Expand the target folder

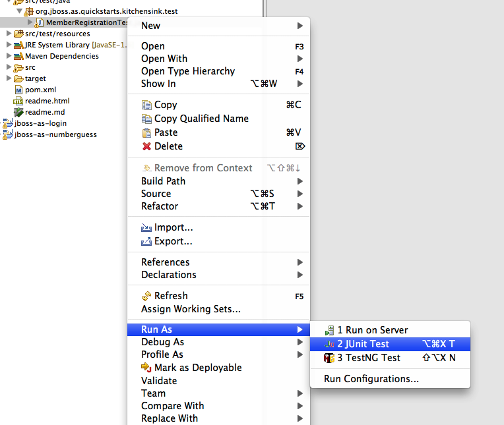9,78
